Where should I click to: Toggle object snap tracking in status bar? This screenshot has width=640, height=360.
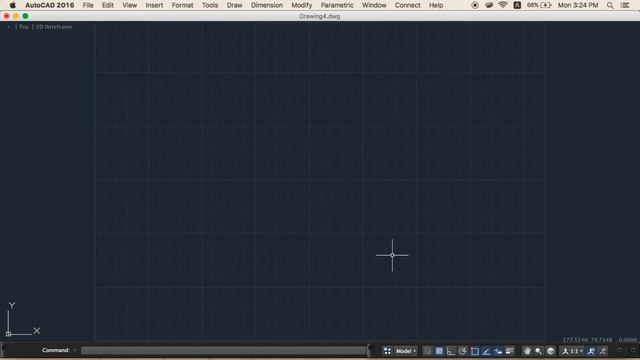(x=487, y=351)
